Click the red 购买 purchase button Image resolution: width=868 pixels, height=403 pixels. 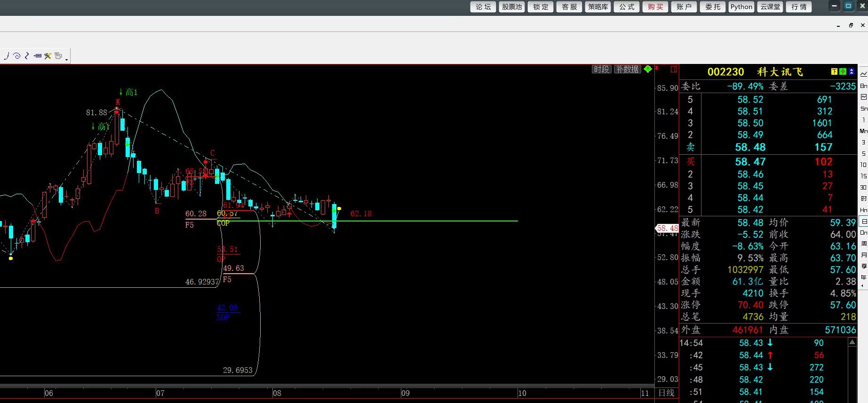pyautogui.click(x=655, y=7)
